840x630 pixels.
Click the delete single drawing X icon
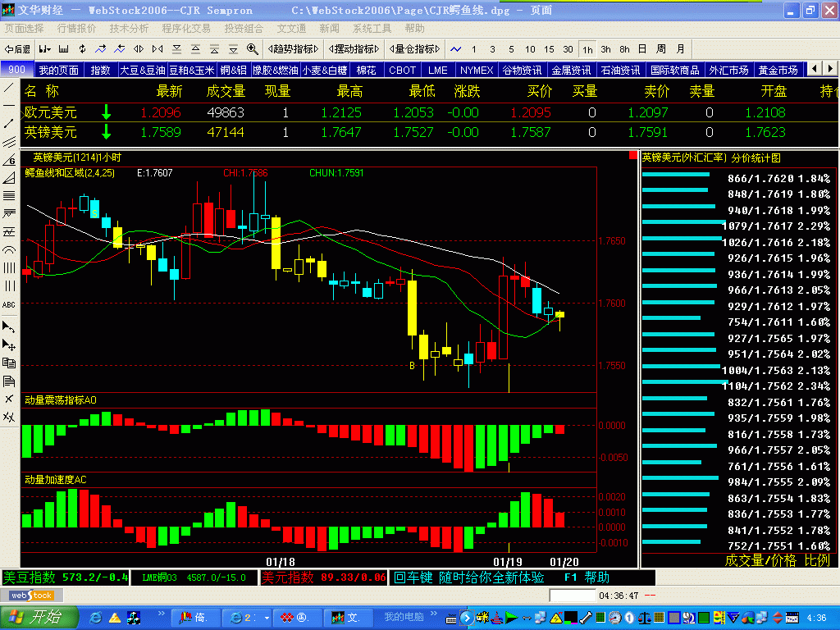pos(9,399)
